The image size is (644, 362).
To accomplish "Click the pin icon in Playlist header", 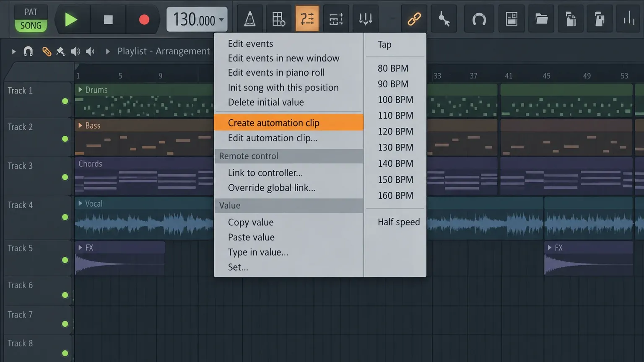I will click(61, 52).
